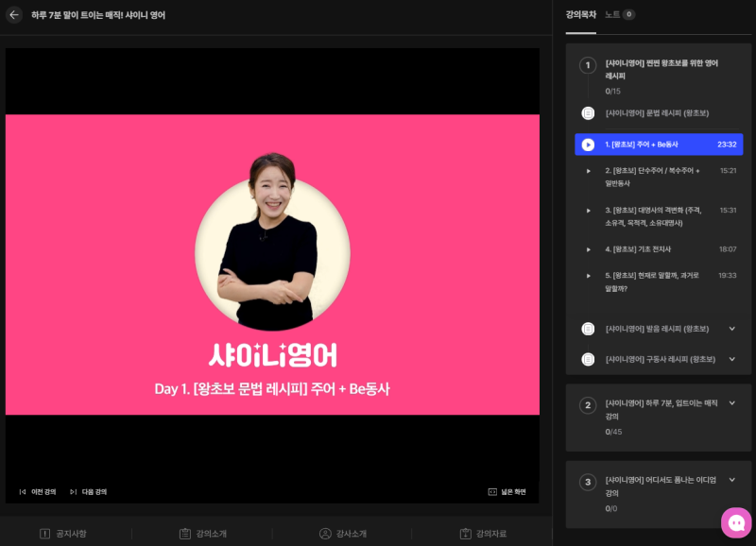Screen dimensions: 756x546
Task: Select the 강의목차 tab
Action: click(x=580, y=15)
